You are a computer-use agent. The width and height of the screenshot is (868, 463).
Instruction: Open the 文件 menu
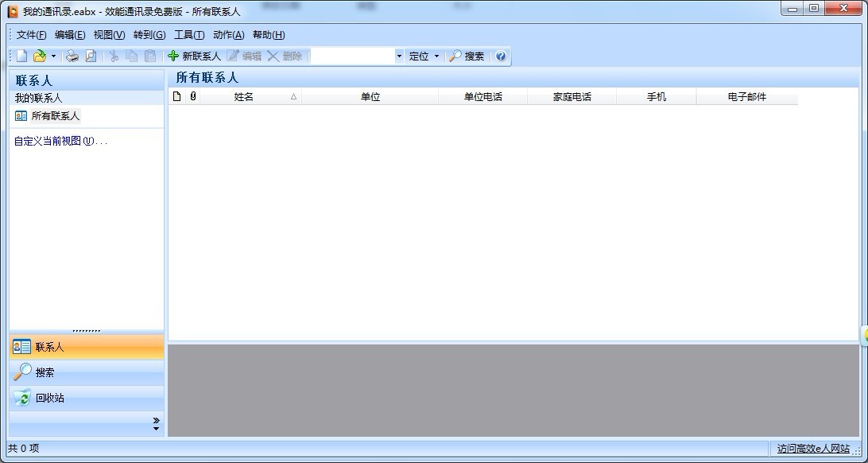31,35
